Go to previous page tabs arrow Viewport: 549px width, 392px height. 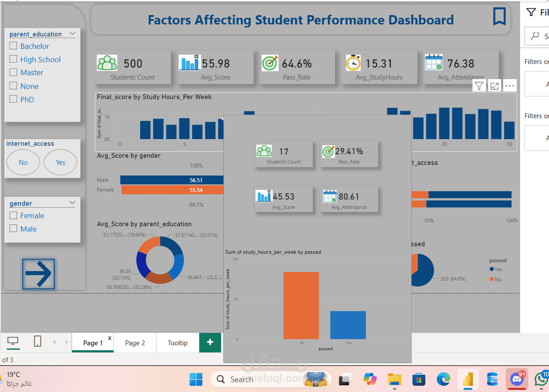pos(55,342)
